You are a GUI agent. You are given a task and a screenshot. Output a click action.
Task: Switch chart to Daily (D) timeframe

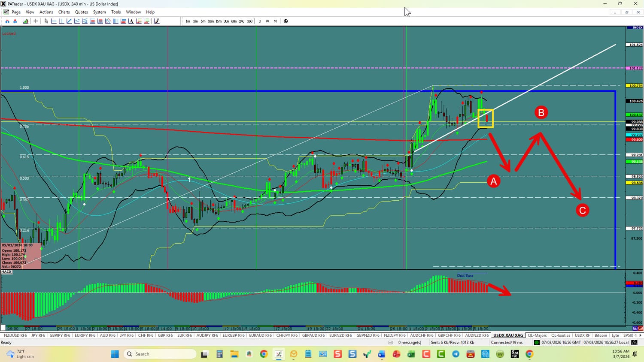[260, 21]
